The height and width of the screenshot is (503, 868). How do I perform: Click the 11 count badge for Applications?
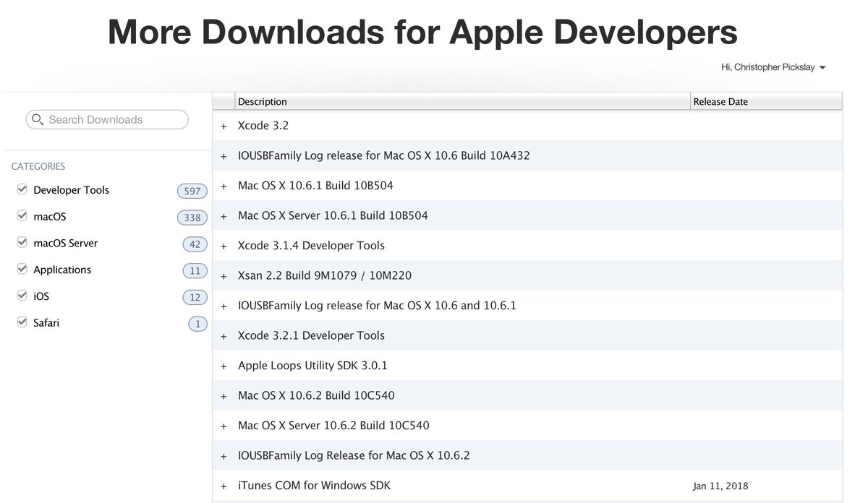click(x=195, y=271)
